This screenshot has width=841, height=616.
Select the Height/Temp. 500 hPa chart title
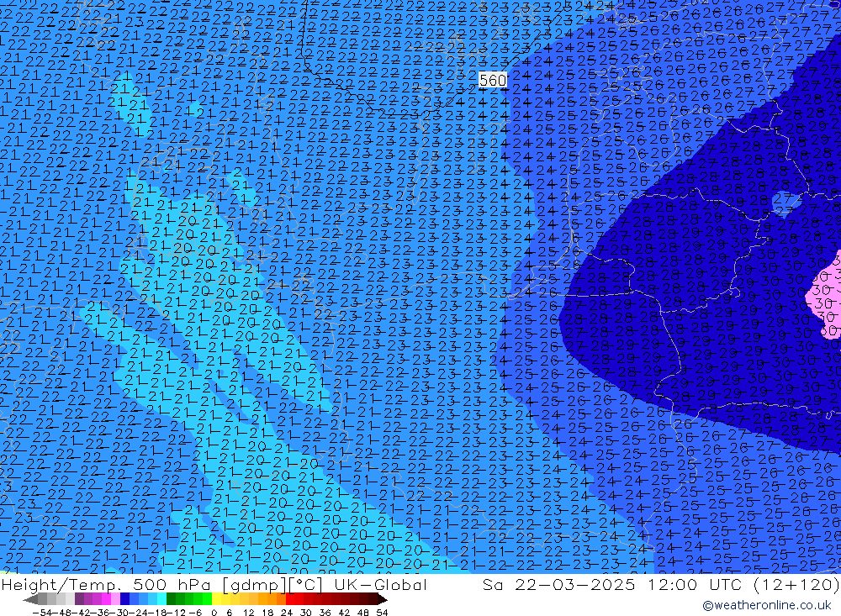pyautogui.click(x=214, y=585)
